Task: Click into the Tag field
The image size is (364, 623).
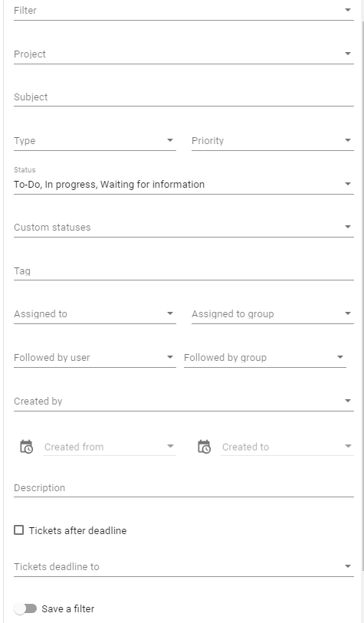Action: point(184,271)
